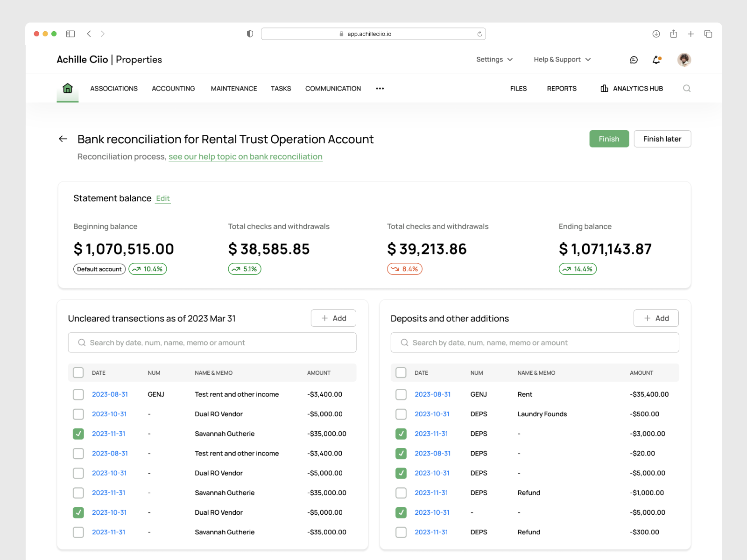Open the chat messages icon
The image size is (747, 560).
[x=634, y=60]
